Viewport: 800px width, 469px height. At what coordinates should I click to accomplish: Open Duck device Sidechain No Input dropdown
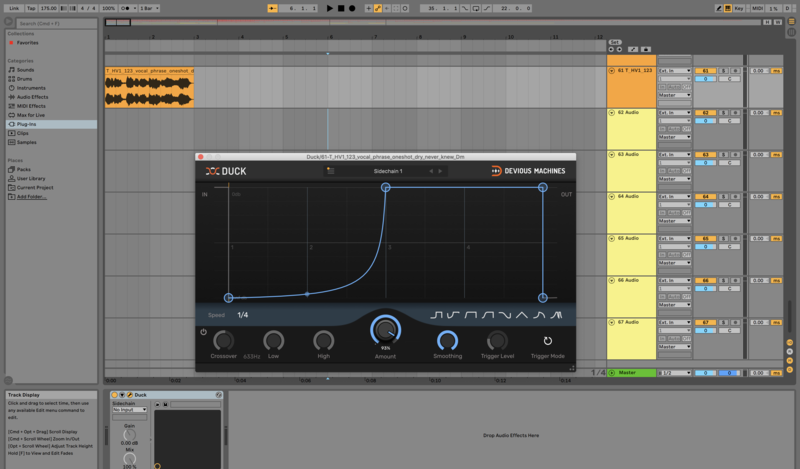[130, 409]
